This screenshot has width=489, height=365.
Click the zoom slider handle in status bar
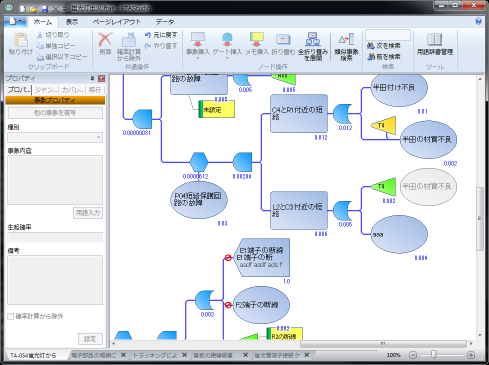pos(433,355)
